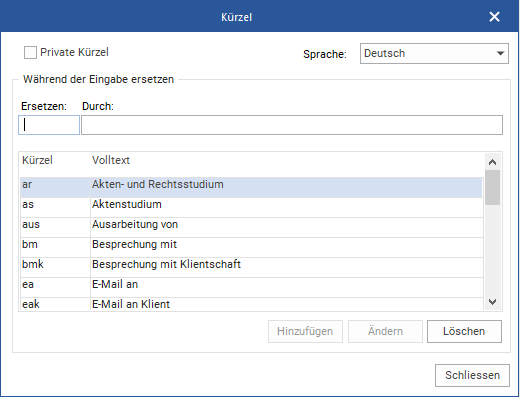
Task: Click the Schliessen button
Action: click(472, 375)
